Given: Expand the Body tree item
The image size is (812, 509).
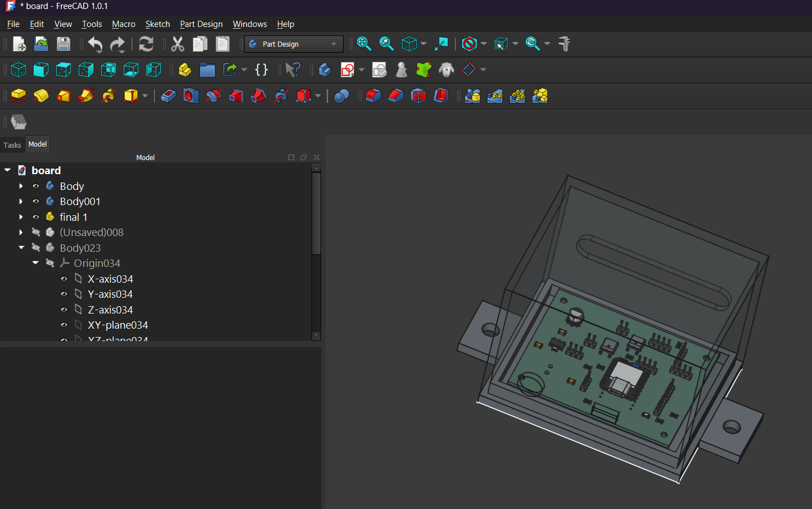Looking at the screenshot, I should click(21, 186).
